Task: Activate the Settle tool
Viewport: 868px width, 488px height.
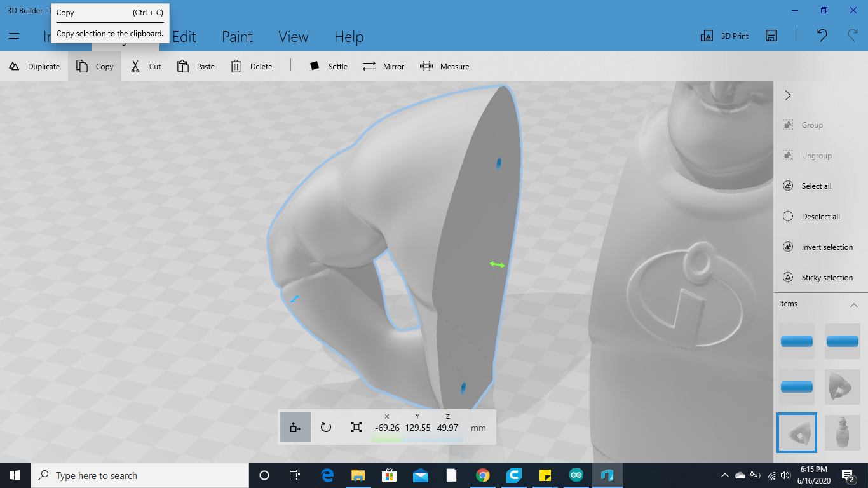Action: pyautogui.click(x=328, y=66)
